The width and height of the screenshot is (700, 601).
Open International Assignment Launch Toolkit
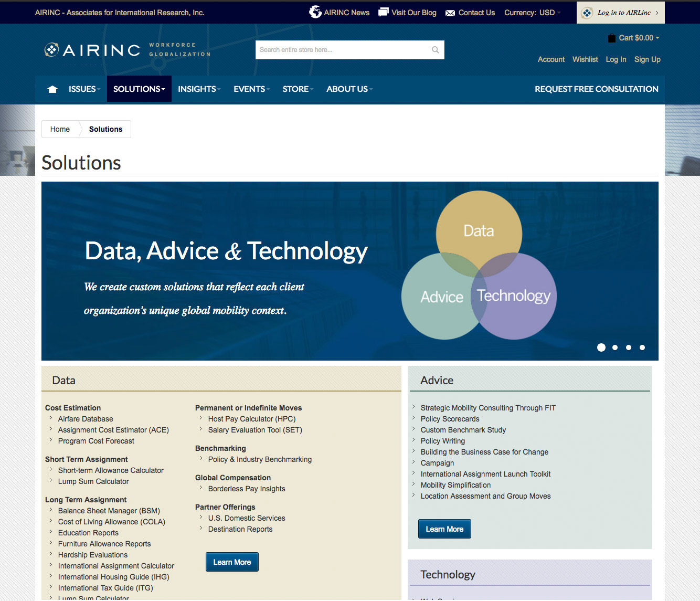pos(485,474)
